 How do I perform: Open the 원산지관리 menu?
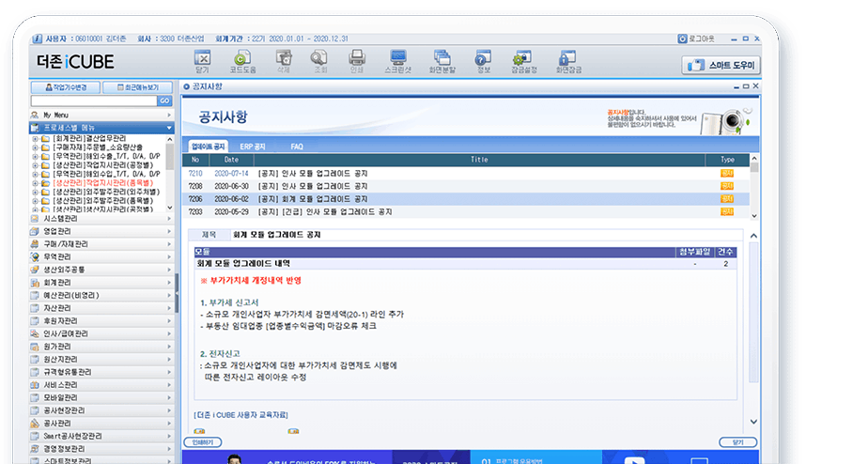(101, 360)
